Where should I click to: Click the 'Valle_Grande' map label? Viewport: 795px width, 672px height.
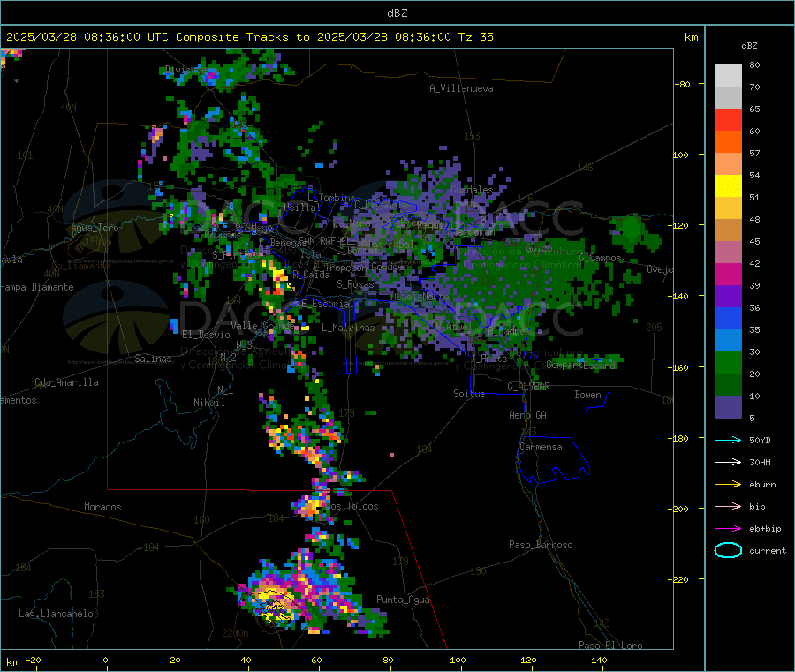(262, 326)
